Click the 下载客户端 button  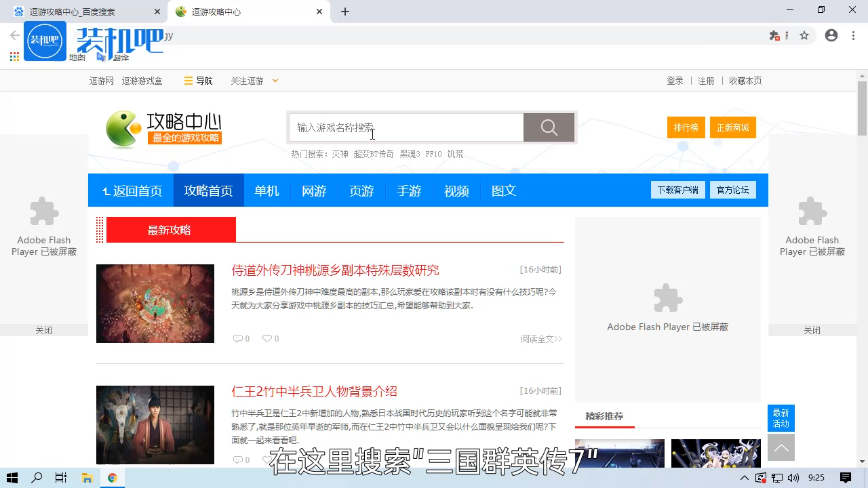[677, 190]
